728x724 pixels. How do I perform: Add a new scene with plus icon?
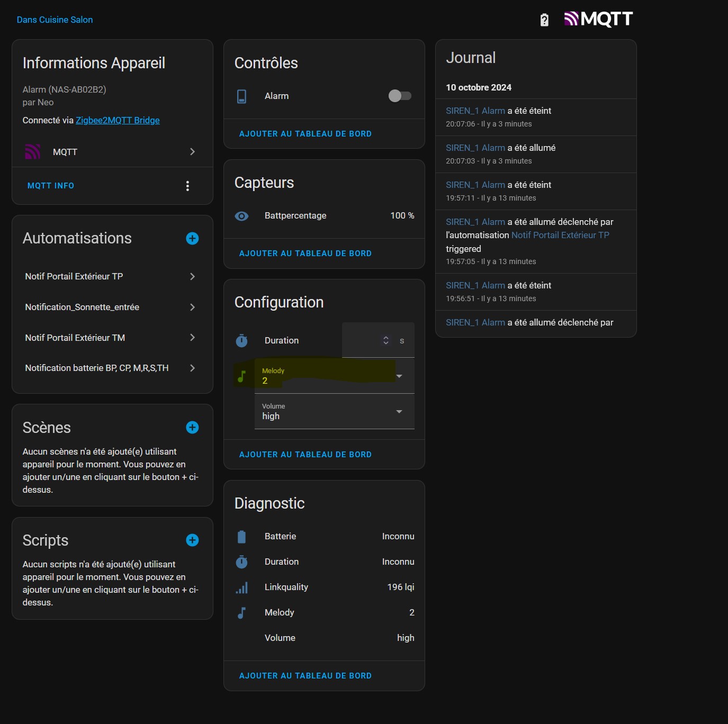[192, 428]
